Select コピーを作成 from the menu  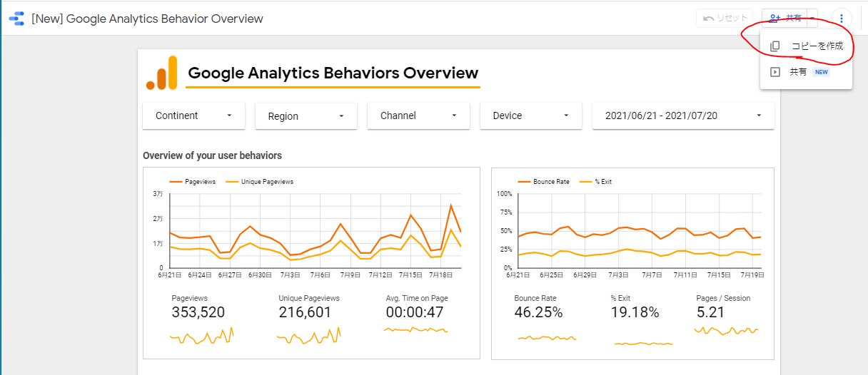click(x=817, y=46)
